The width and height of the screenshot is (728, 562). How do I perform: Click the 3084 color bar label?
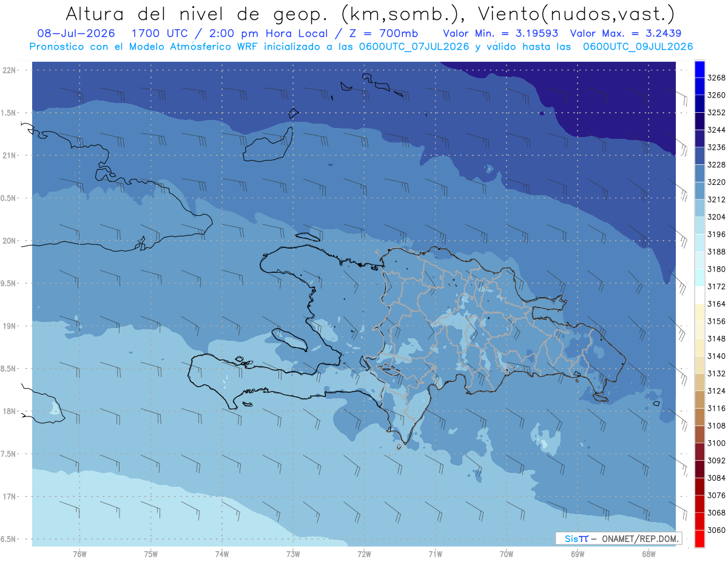[x=716, y=478]
